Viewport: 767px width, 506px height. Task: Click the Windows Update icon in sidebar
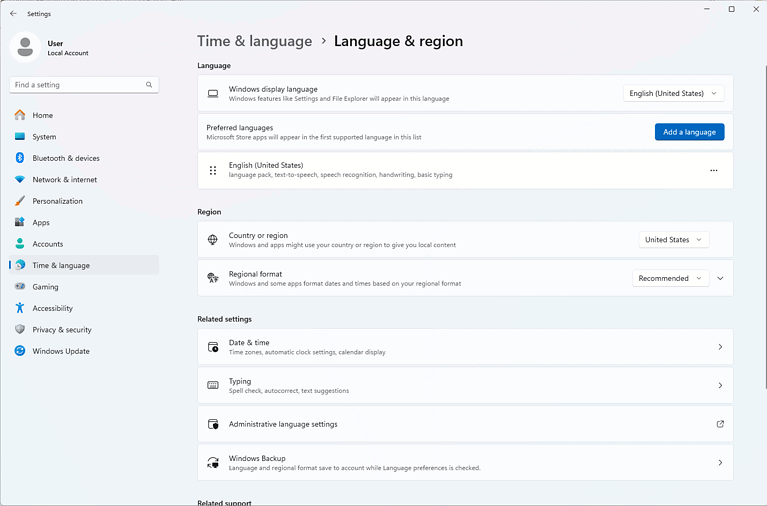20,351
